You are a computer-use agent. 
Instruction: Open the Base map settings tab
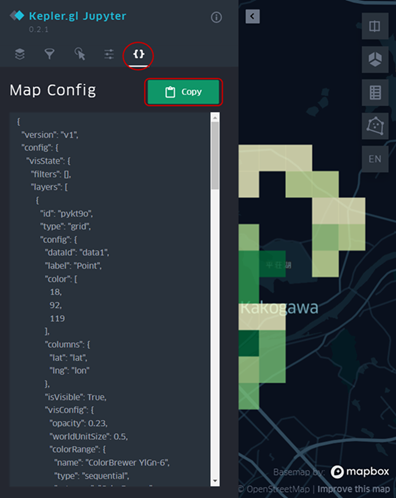(109, 54)
